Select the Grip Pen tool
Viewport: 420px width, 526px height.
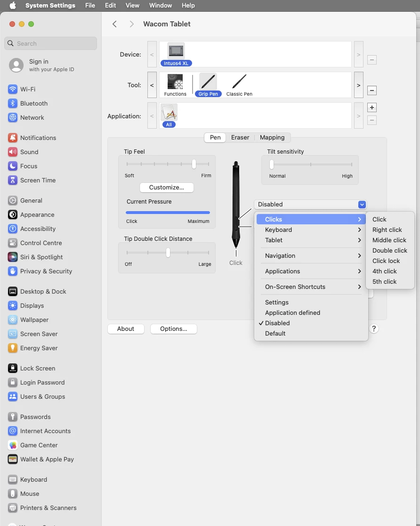click(x=208, y=85)
